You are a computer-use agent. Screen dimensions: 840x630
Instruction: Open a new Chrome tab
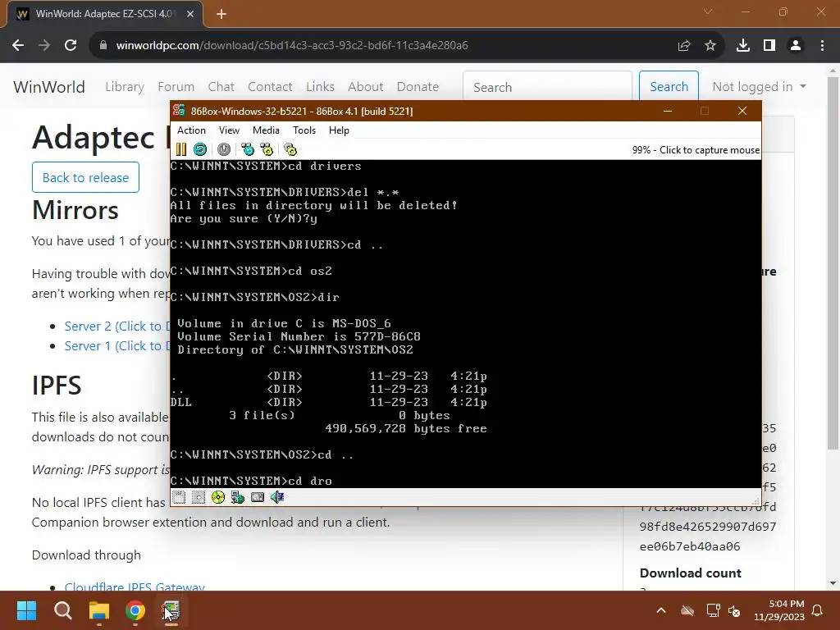click(x=221, y=14)
